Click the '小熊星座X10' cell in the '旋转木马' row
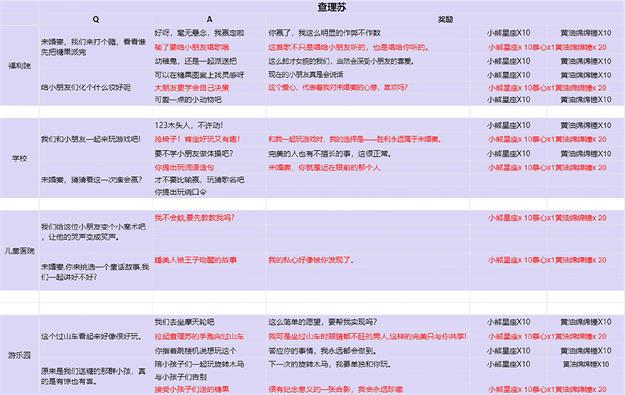 click(x=509, y=364)
